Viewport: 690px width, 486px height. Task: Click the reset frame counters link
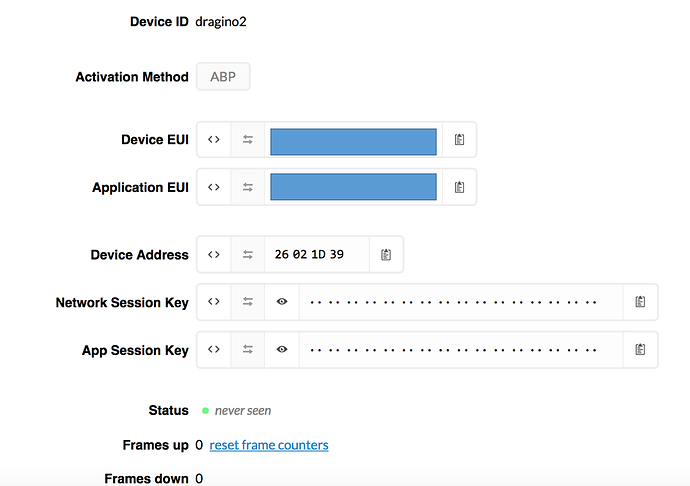coord(269,445)
